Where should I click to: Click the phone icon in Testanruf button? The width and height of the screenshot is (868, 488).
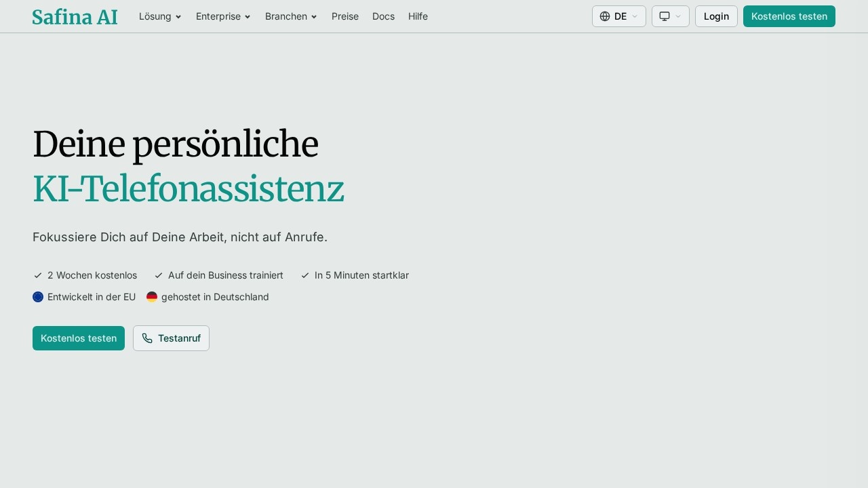[x=147, y=338]
